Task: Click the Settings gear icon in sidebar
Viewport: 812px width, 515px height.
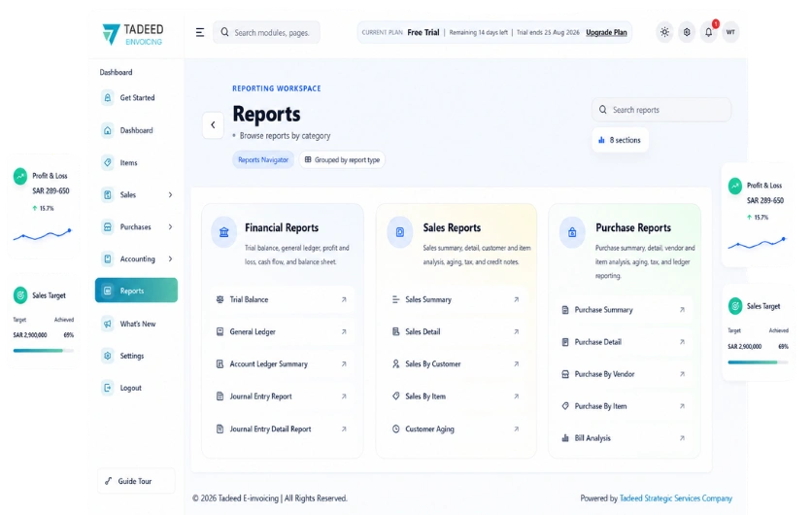Action: click(107, 356)
